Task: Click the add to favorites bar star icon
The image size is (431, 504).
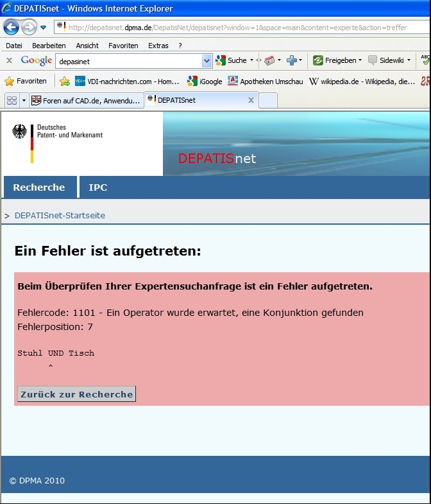Action: coord(65,82)
